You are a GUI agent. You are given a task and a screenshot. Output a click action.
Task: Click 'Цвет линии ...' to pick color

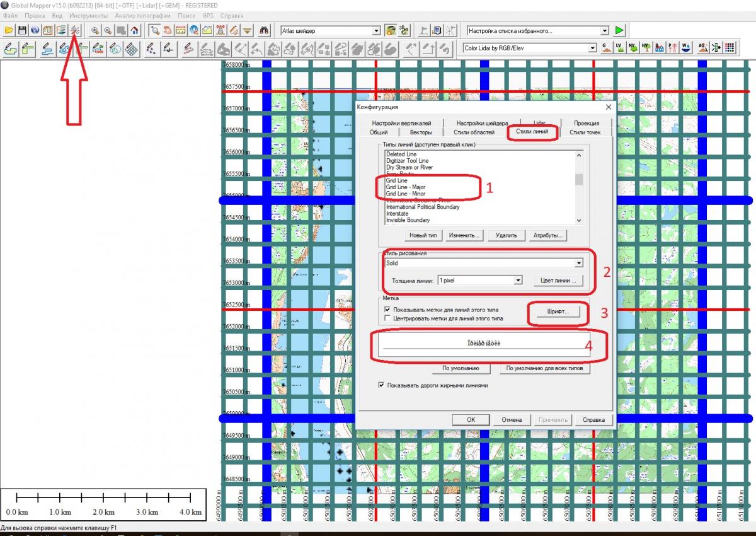pyautogui.click(x=558, y=280)
